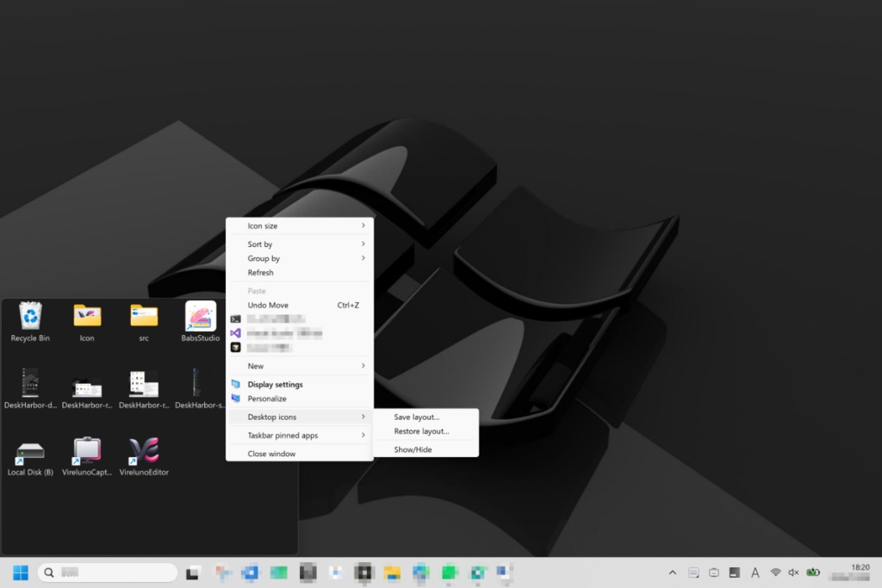882x588 pixels.
Task: Click the Windows Start button
Action: (21, 573)
